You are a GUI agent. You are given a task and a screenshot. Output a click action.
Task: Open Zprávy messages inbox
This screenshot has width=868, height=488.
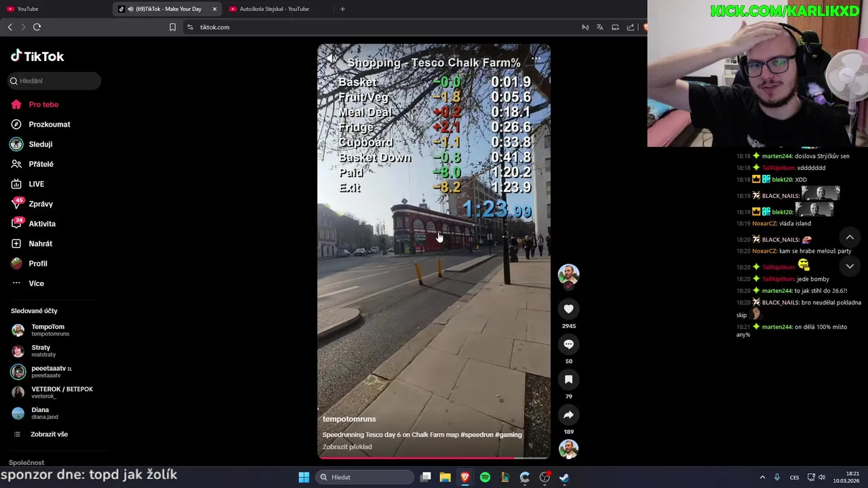tap(40, 204)
